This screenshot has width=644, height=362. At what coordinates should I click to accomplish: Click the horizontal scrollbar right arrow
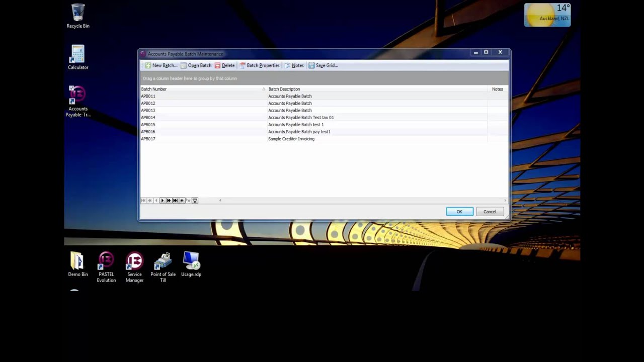coord(506,201)
